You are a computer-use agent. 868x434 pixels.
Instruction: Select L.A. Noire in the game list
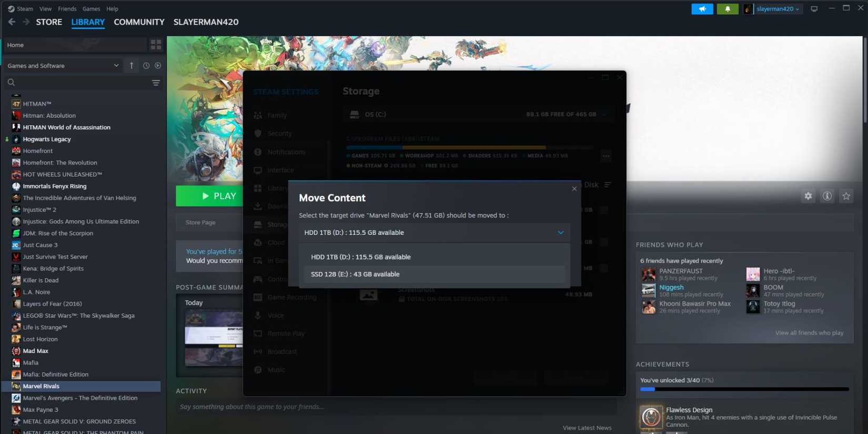36,292
